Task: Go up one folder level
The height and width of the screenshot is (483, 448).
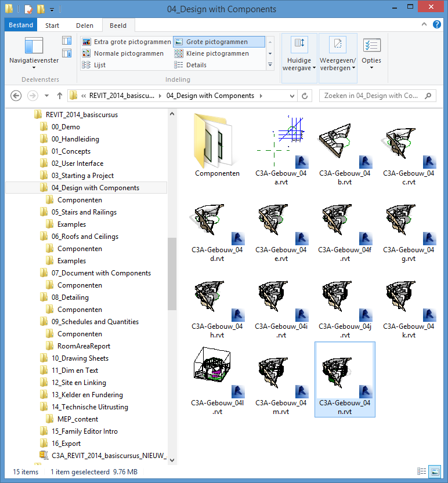Action: pos(60,96)
